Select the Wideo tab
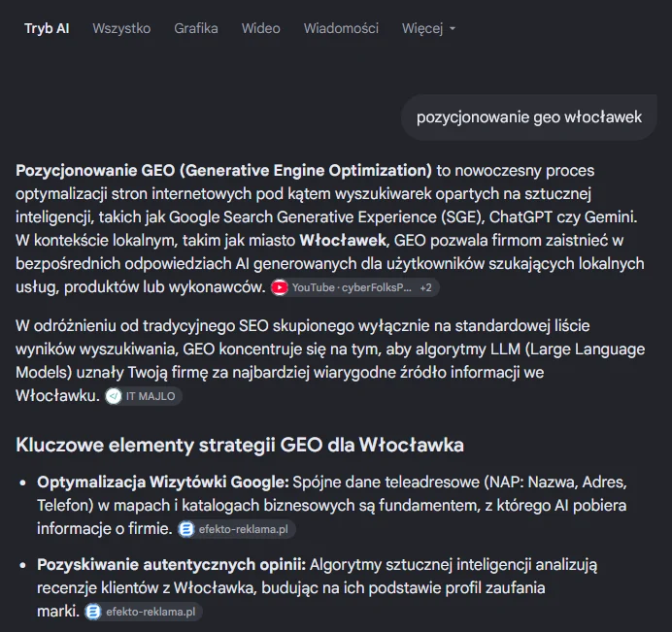Viewport: 672px width, 632px height. pos(260,28)
